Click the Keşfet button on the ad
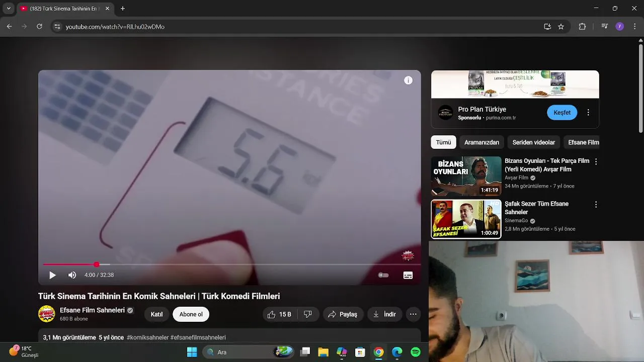Image resolution: width=644 pixels, height=362 pixels. click(562, 113)
